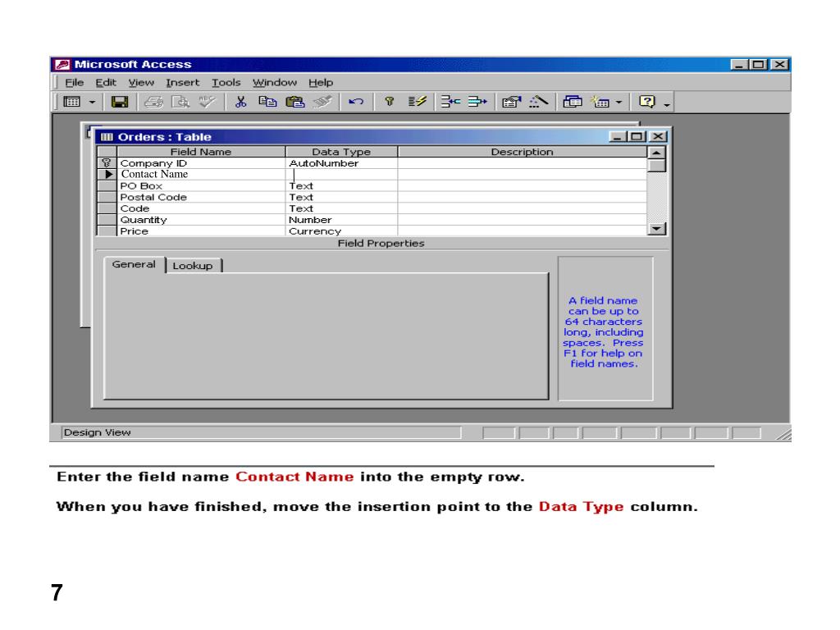
Task: Click the Print Preview icon
Action: click(180, 101)
